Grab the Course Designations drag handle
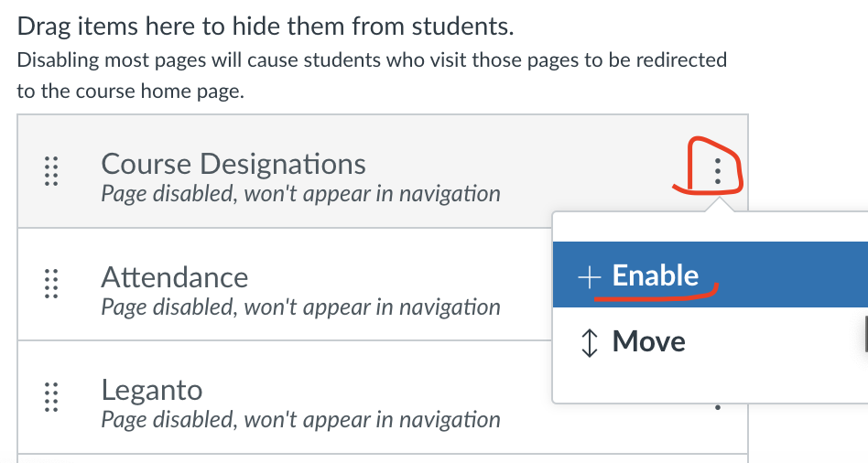 pyautogui.click(x=51, y=171)
